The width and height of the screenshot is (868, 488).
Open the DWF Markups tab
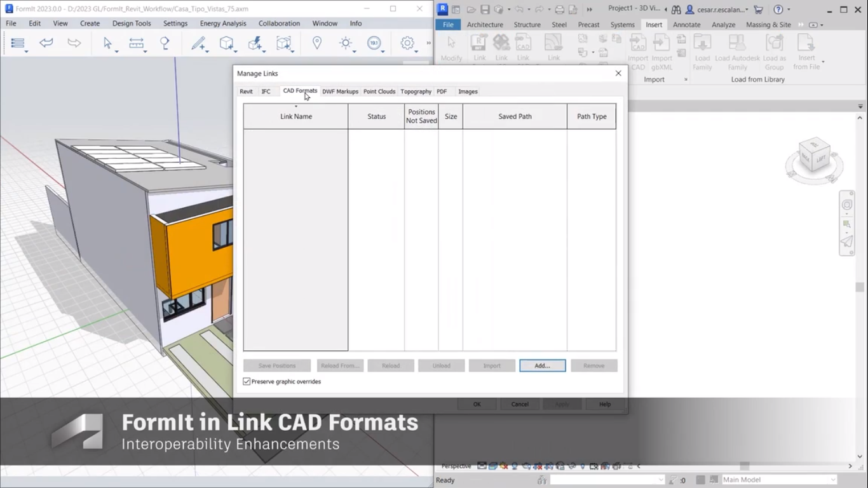[340, 91]
